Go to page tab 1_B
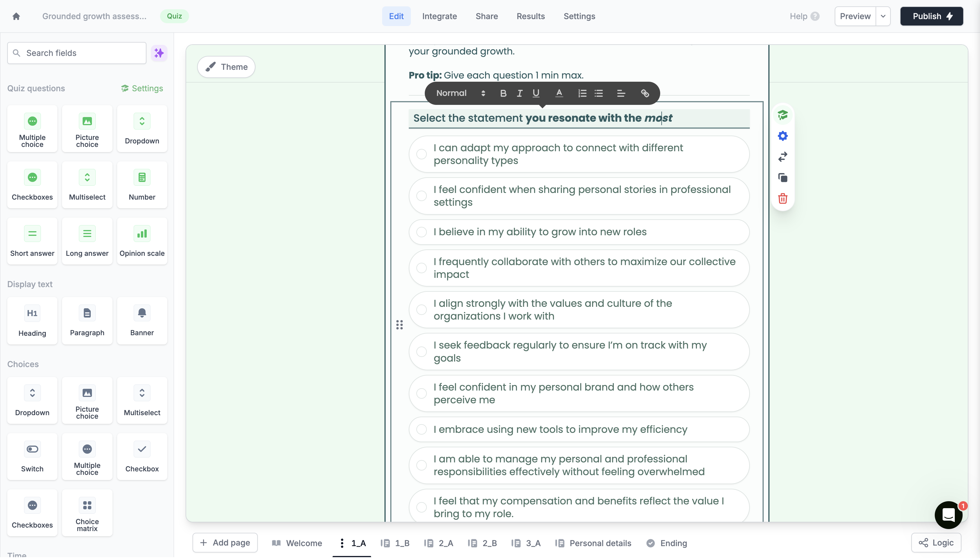This screenshot has width=980, height=558. pyautogui.click(x=395, y=543)
